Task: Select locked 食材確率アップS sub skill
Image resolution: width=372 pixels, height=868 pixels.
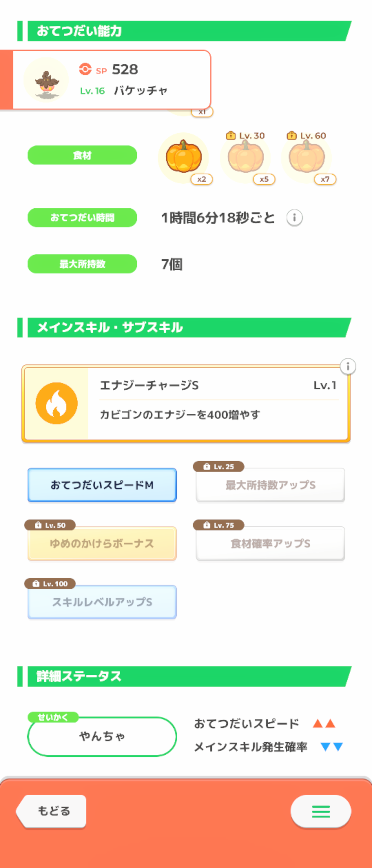Action: coord(270,544)
